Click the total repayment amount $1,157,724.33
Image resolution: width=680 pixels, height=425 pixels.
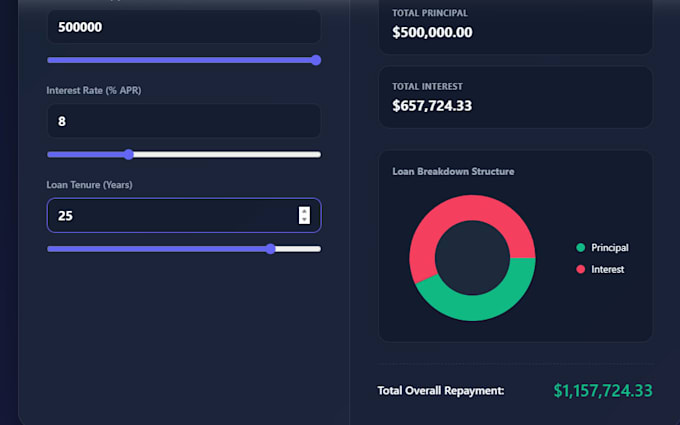603,391
